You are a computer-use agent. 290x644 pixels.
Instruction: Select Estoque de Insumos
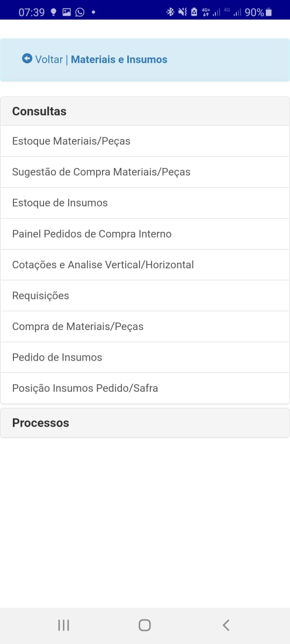(x=145, y=203)
